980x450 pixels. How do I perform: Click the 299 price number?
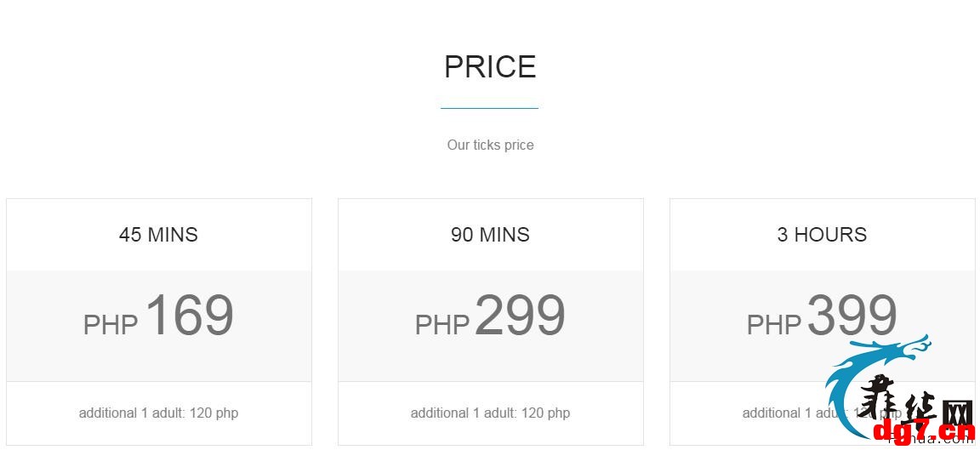pos(520,315)
